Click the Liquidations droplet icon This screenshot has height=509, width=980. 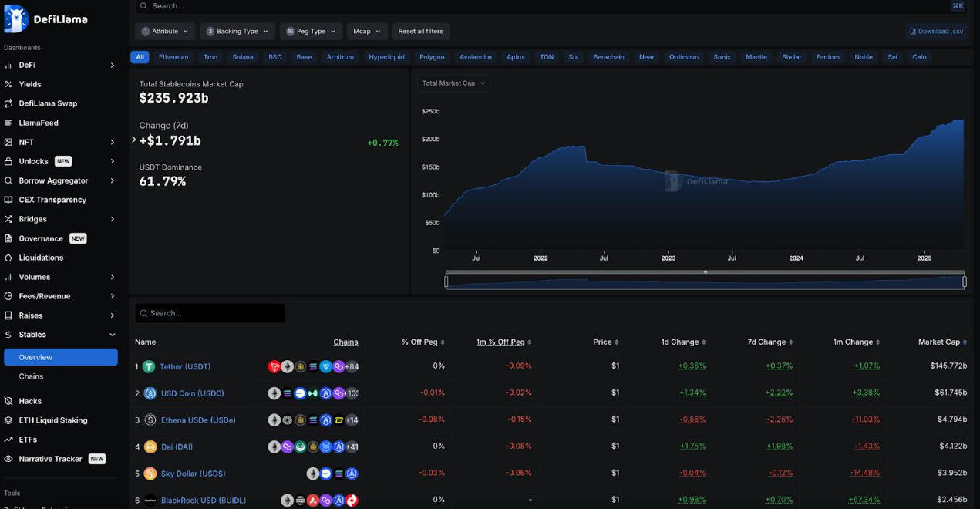[x=8, y=258]
